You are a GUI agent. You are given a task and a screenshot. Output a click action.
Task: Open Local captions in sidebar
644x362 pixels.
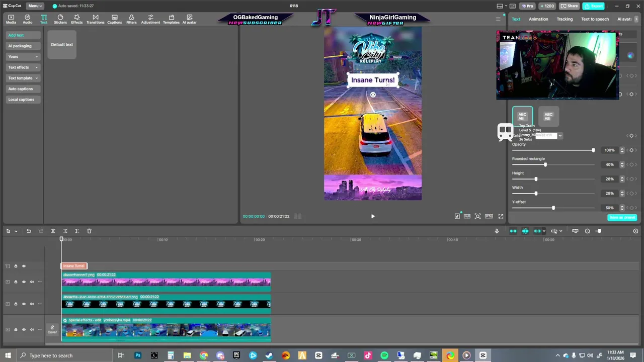23,100
